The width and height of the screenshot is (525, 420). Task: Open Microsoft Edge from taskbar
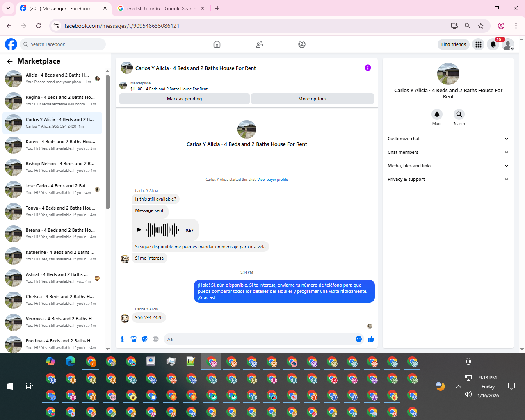(x=71, y=361)
